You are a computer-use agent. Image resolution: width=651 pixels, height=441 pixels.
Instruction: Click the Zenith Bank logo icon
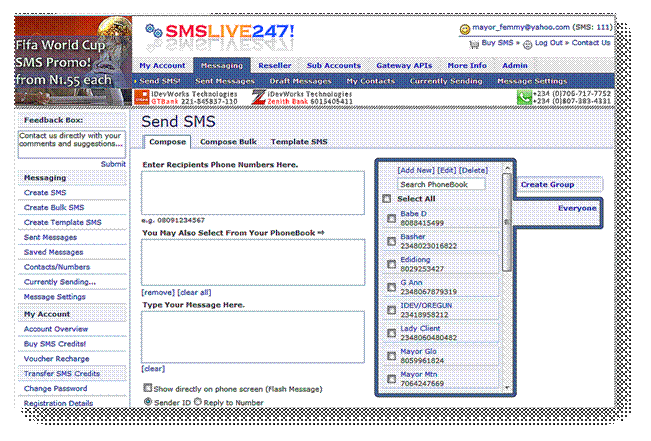(258, 97)
